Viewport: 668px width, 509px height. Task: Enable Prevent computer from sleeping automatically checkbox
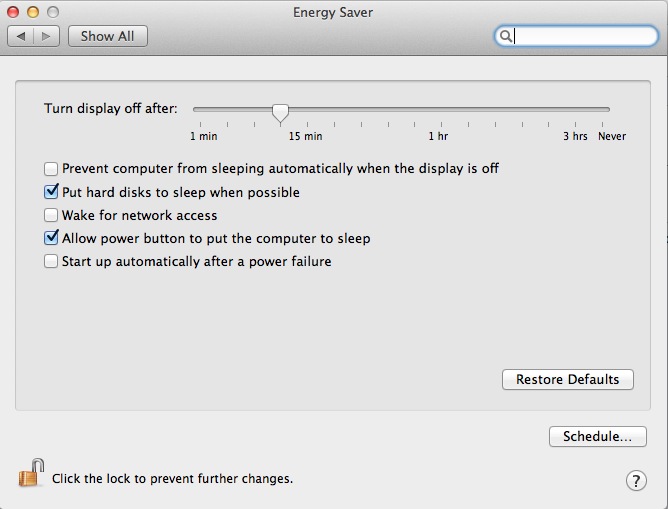[x=51, y=169]
